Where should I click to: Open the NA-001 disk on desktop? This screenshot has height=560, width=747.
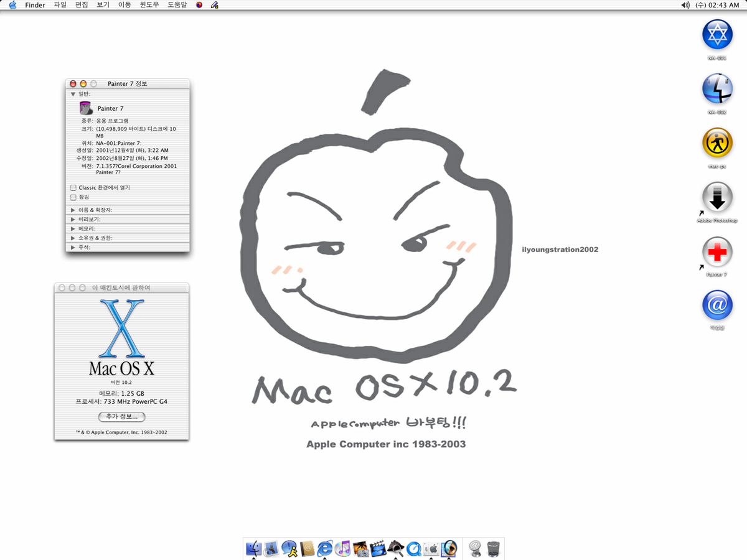(x=717, y=35)
